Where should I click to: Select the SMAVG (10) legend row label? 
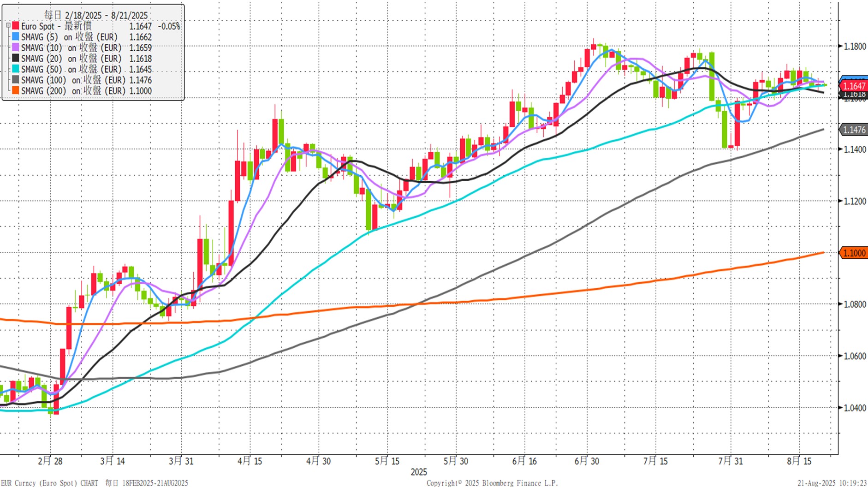click(x=71, y=48)
